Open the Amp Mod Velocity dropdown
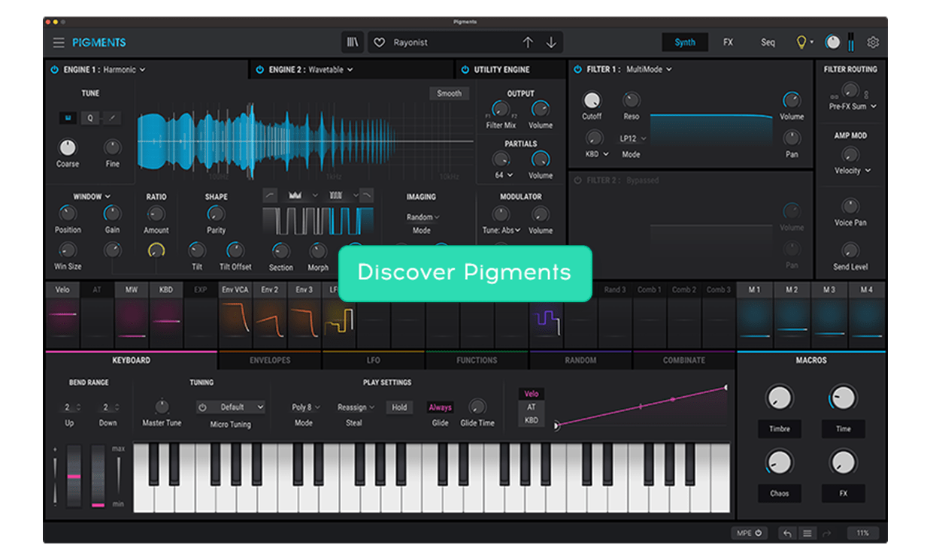The height and width of the screenshot is (560, 930). click(853, 171)
